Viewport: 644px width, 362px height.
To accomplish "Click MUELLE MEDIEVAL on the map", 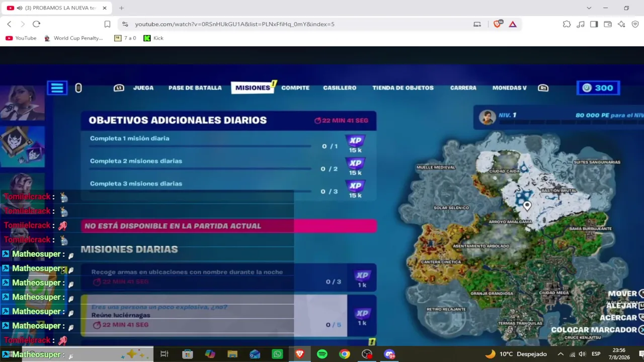I will (436, 167).
